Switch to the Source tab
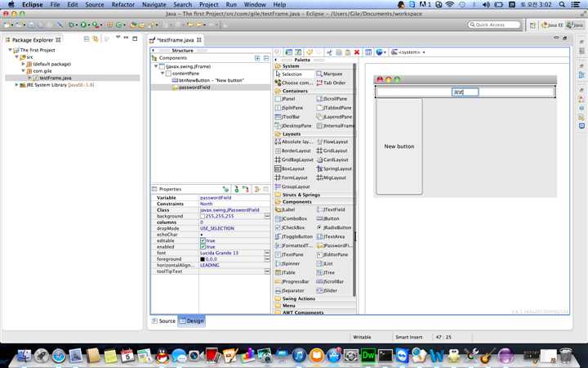The image size is (588, 368). [x=164, y=321]
